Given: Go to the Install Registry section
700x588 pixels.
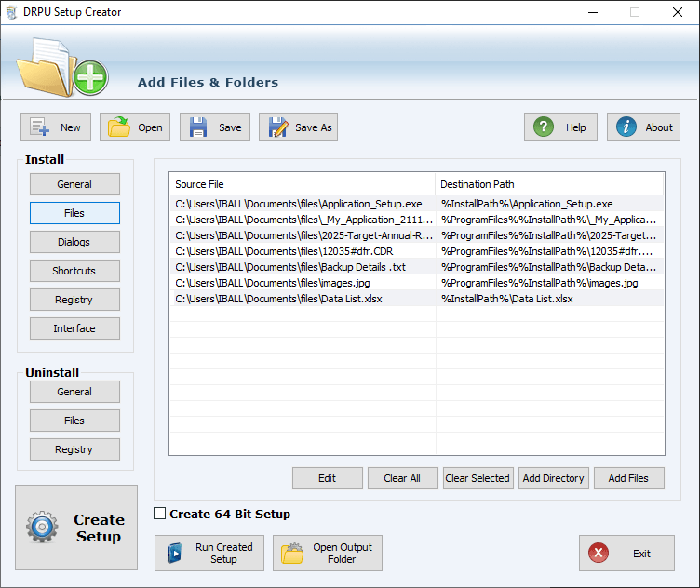Looking at the screenshot, I should coord(74,300).
